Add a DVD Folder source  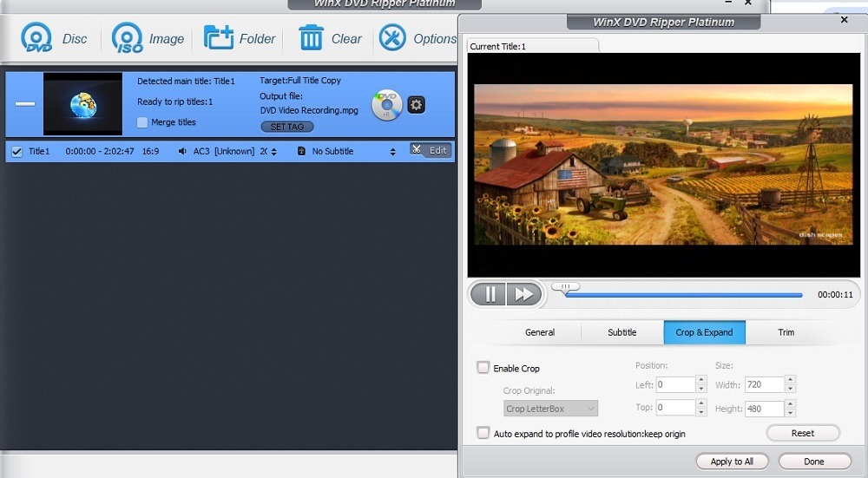(x=218, y=37)
